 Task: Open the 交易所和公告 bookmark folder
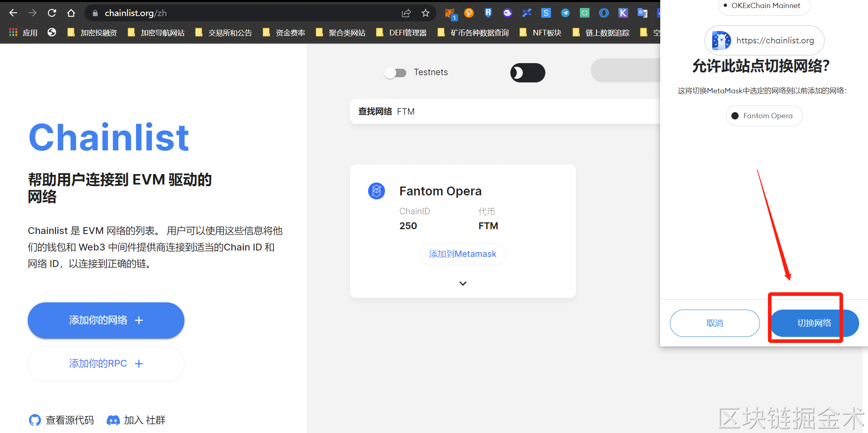coord(224,33)
